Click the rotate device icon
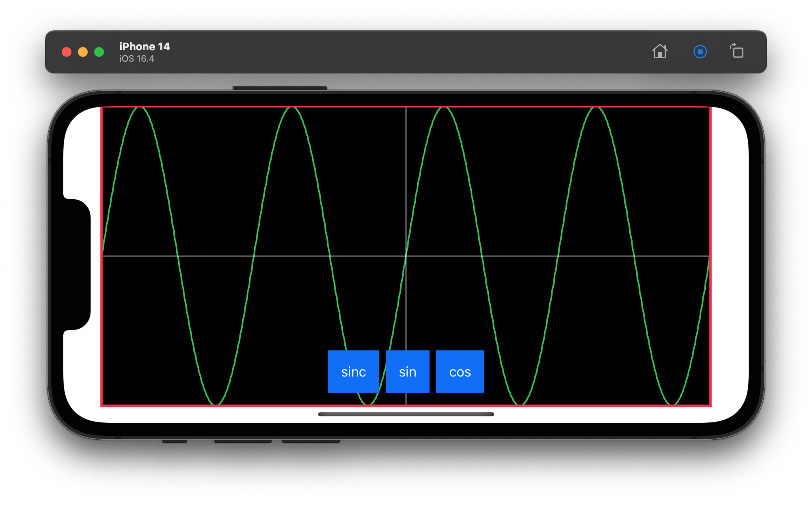The width and height of the screenshot is (812, 508). coord(737,52)
